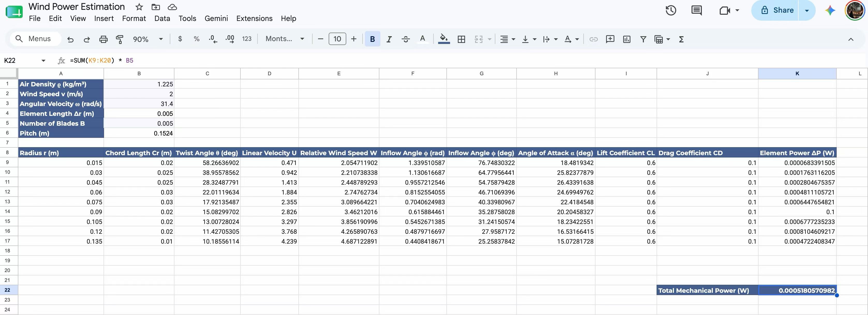Insert chart icon in toolbar
Image resolution: width=868 pixels, height=315 pixels.
[x=627, y=39]
